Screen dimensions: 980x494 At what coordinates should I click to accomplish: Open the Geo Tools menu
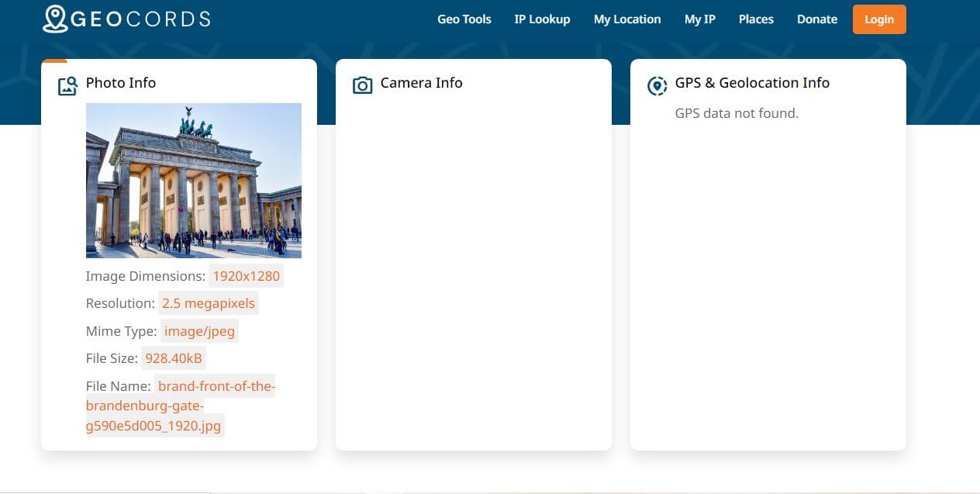tap(464, 19)
